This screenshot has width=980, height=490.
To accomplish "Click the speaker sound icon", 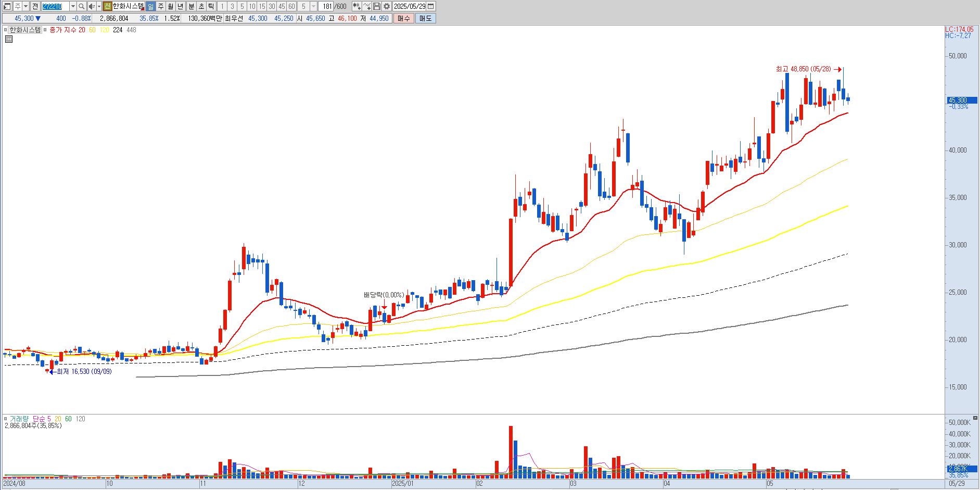I will (x=92, y=6).
